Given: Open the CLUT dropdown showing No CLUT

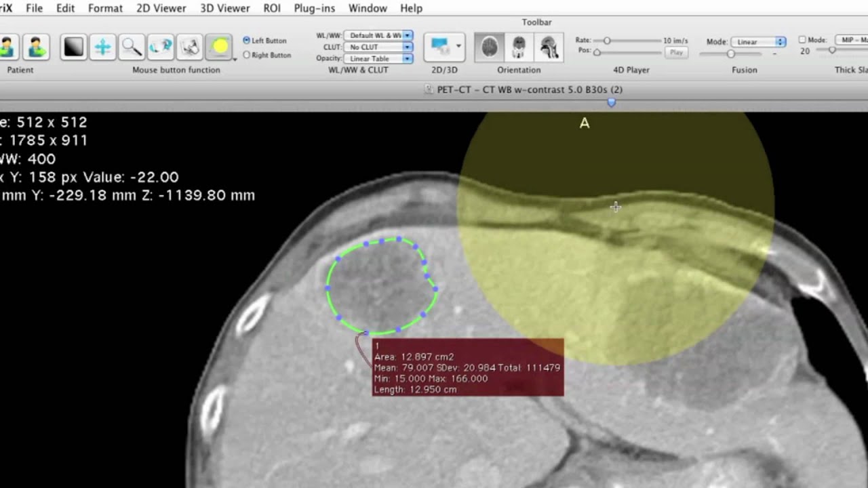Looking at the screenshot, I should [378, 47].
